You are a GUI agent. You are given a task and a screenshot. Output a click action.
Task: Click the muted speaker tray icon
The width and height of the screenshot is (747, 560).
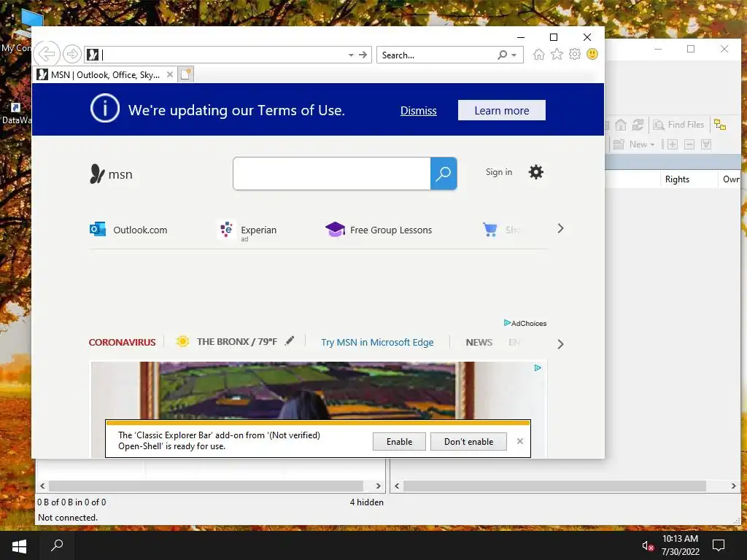(648, 545)
